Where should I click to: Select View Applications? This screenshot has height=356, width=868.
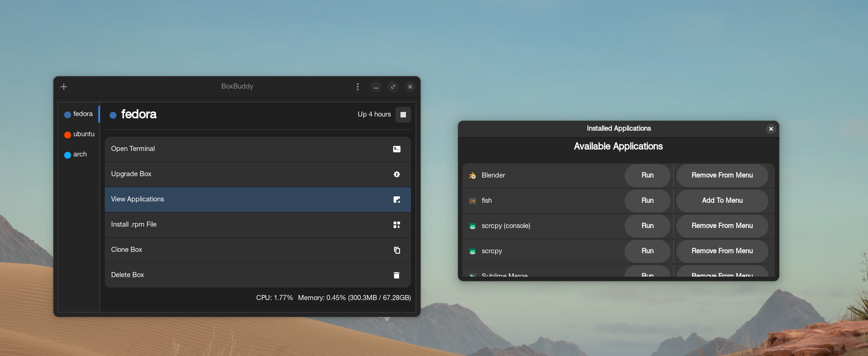[x=258, y=200]
